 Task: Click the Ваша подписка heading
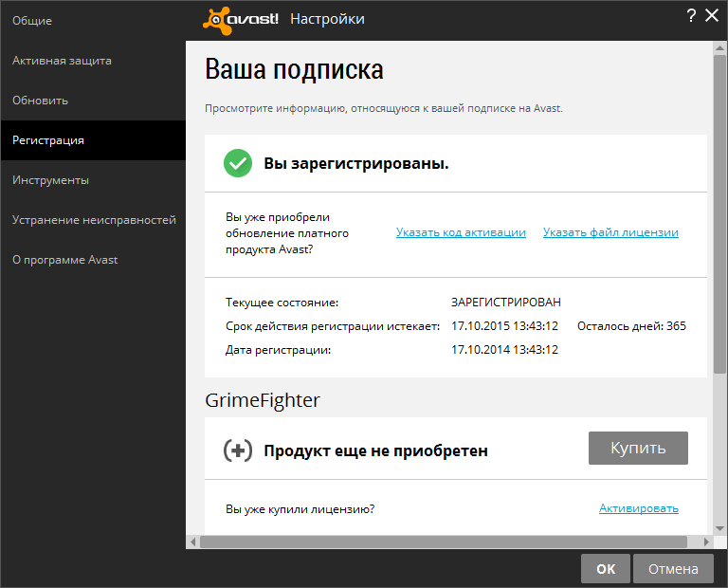(x=294, y=69)
